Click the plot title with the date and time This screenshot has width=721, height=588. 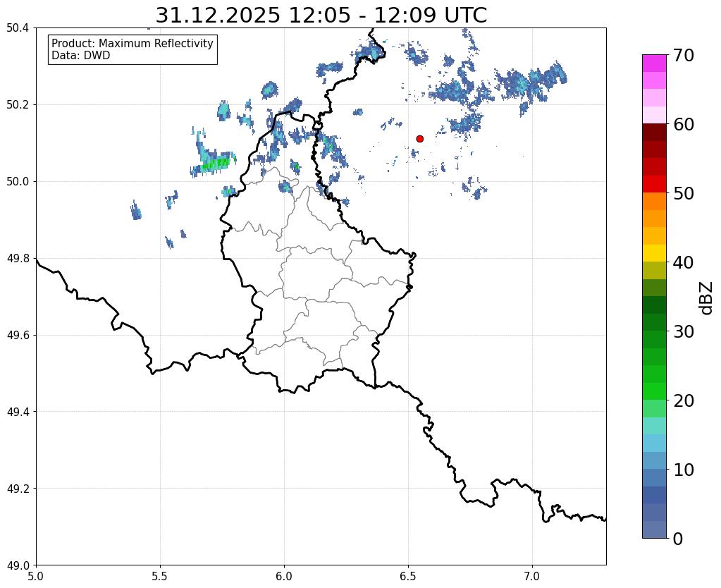pyautogui.click(x=321, y=16)
